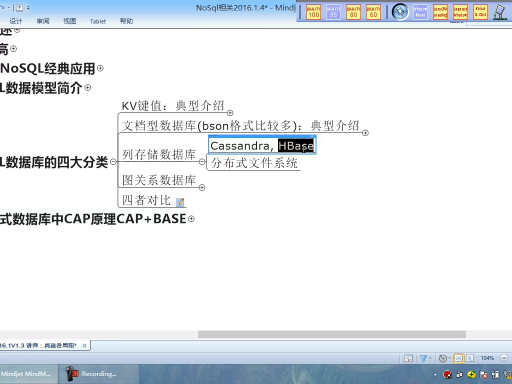Collapse the 列存储数据库 branch

[202, 162]
